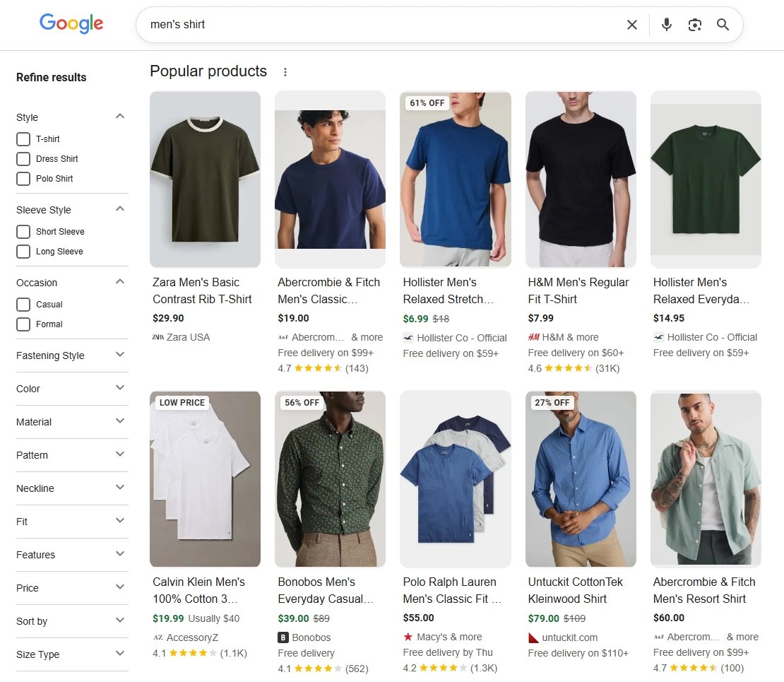Click the search magnifier icon

coord(723,24)
